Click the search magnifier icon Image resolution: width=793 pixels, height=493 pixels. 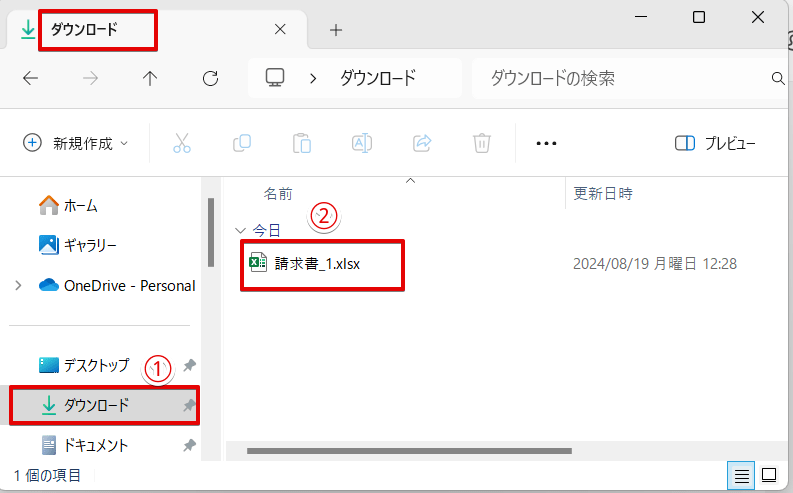(x=778, y=78)
